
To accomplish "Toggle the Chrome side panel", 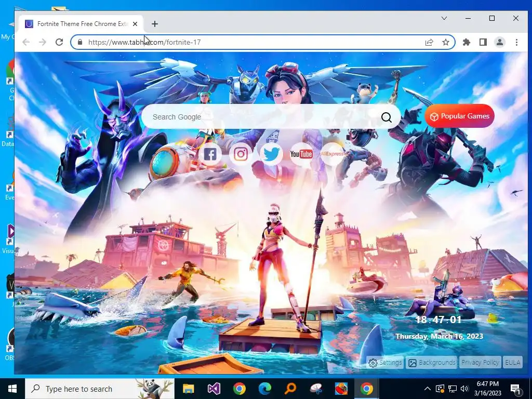I will tap(483, 42).
